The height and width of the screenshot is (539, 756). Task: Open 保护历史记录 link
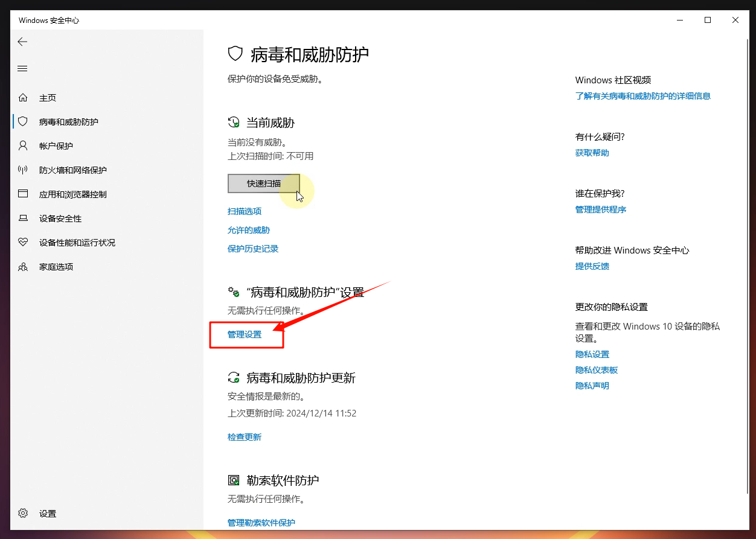click(x=253, y=249)
